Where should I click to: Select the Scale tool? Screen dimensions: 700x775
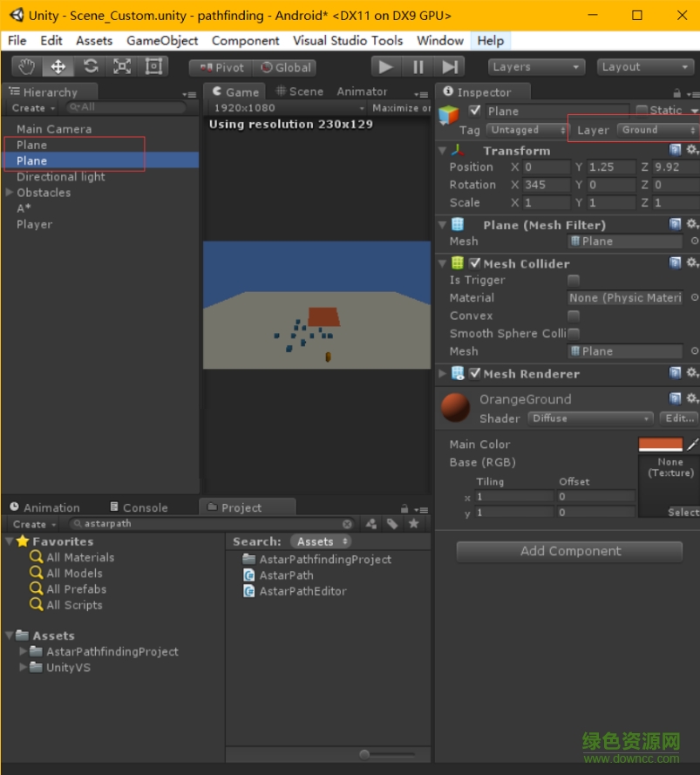click(x=121, y=66)
